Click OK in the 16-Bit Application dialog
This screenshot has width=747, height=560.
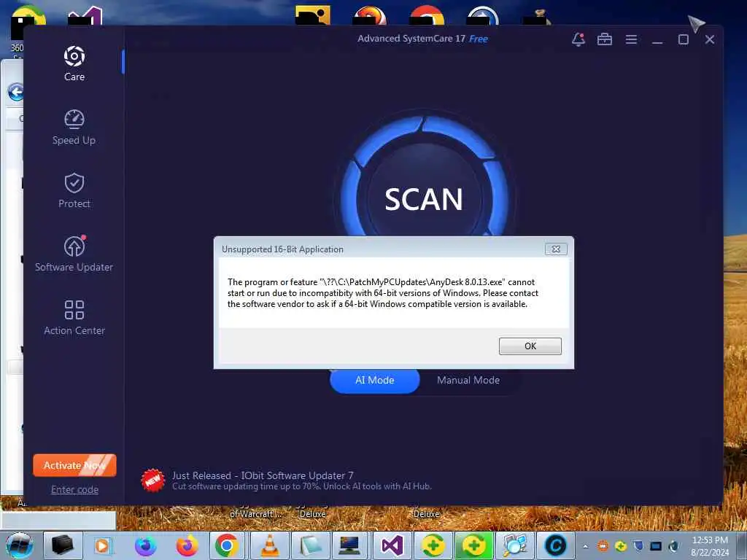click(530, 346)
